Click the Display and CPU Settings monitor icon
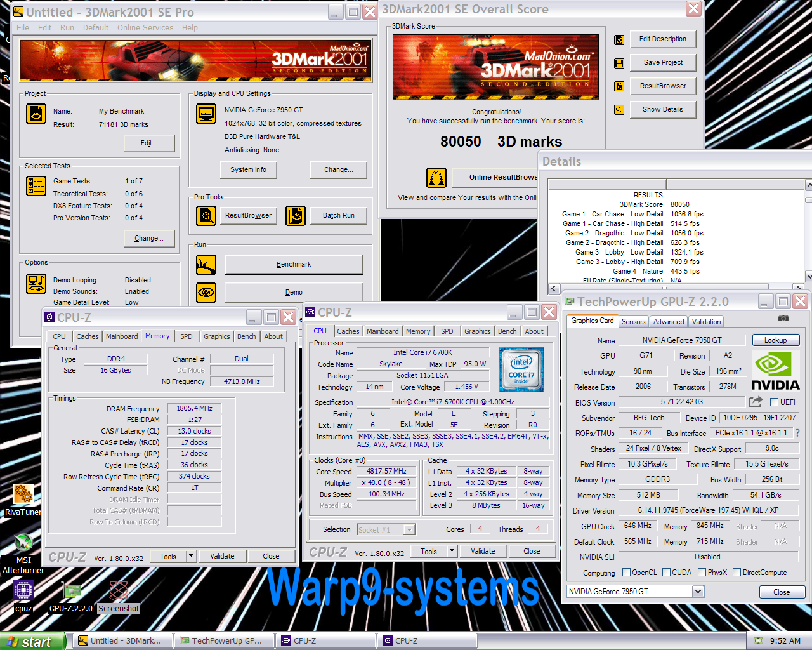812x650 pixels. pyautogui.click(x=206, y=114)
